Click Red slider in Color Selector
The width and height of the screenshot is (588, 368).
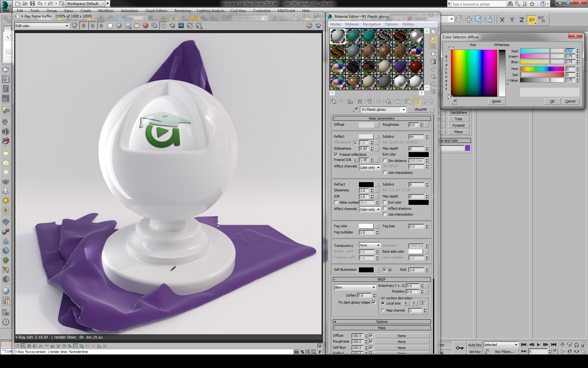(x=542, y=51)
